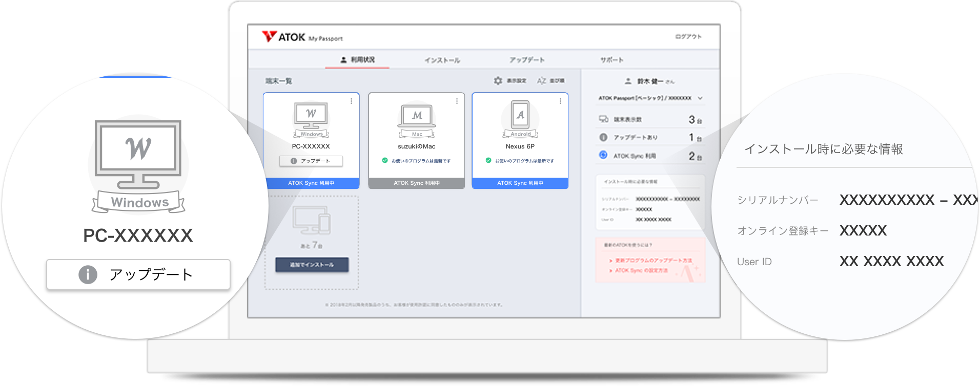Click the お使いのプログラムは最新です text on the suzukiのMac card
980x386 pixels.
coord(421,161)
